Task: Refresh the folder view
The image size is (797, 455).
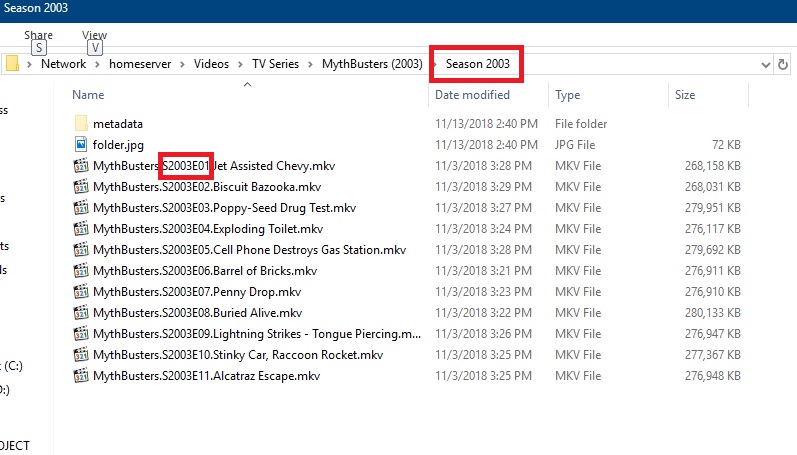Action: 783,65
